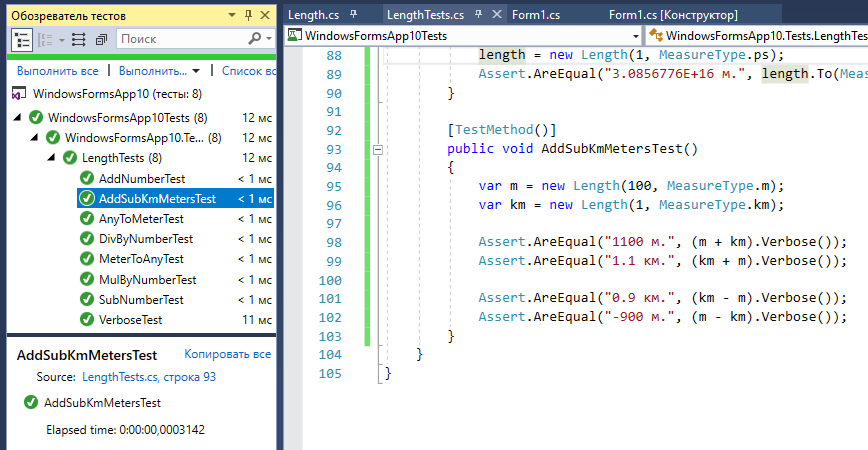Pin the Test Explorer panel
This screenshot has width=868, height=450.
pyautogui.click(x=249, y=14)
